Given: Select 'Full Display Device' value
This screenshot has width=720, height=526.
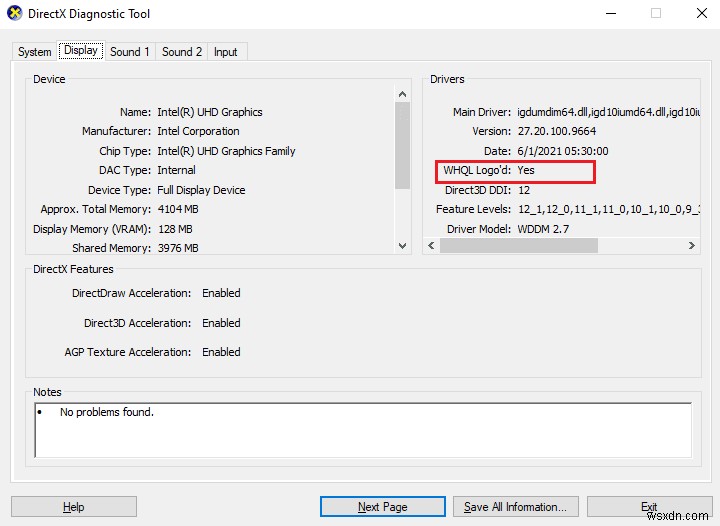Looking at the screenshot, I should click(201, 190).
